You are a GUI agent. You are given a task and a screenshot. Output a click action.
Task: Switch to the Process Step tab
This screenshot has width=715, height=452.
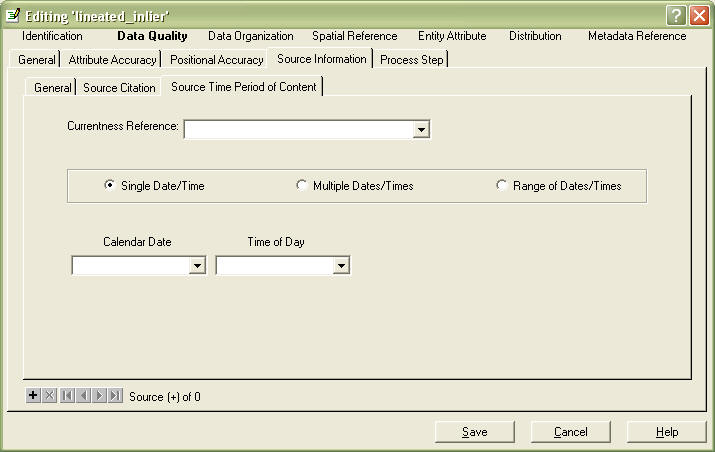(x=411, y=60)
